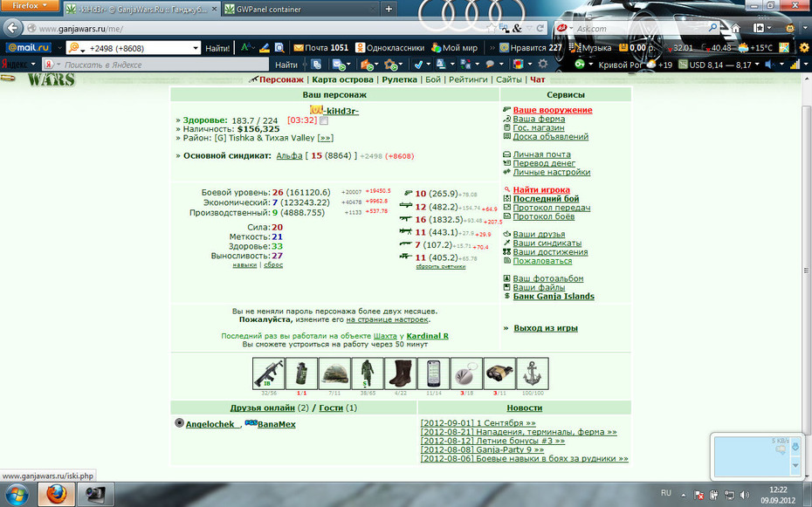Open the Карта острова menu item
This screenshot has width=812, height=507.
click(x=342, y=79)
